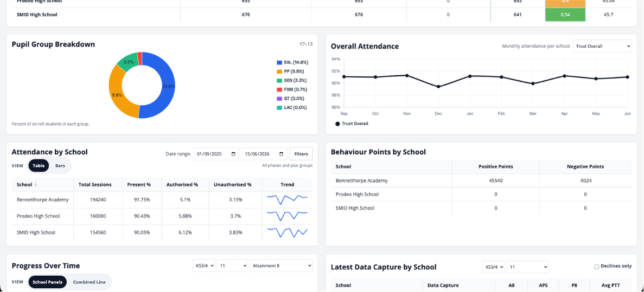
Task: Click positive points value 45540
Action: pyautogui.click(x=496, y=180)
